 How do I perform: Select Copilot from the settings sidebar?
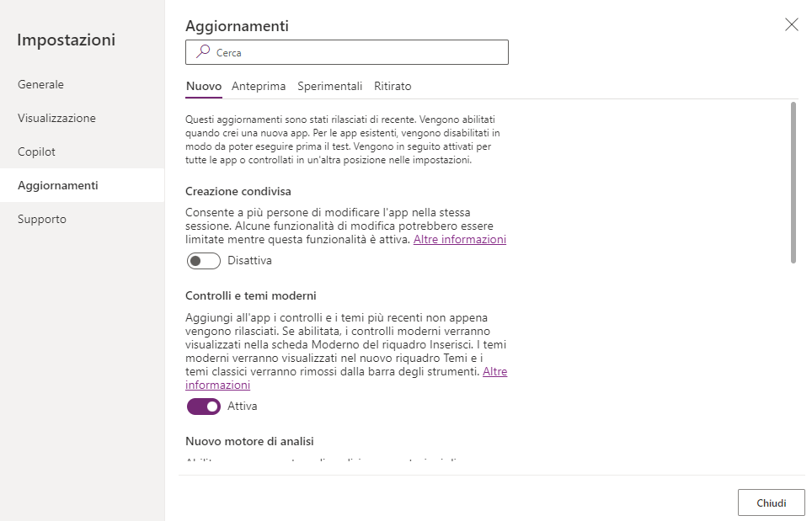(38, 152)
